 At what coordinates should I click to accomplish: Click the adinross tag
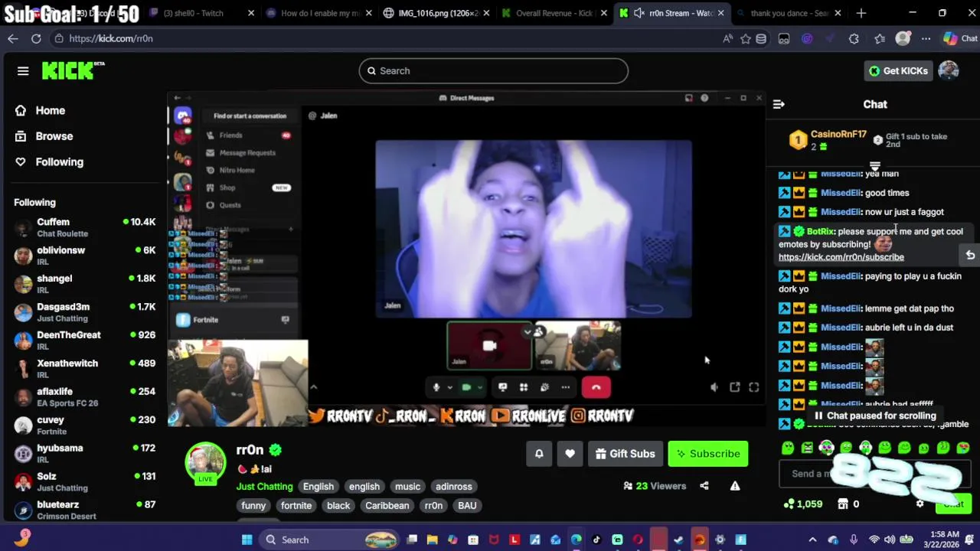point(453,486)
